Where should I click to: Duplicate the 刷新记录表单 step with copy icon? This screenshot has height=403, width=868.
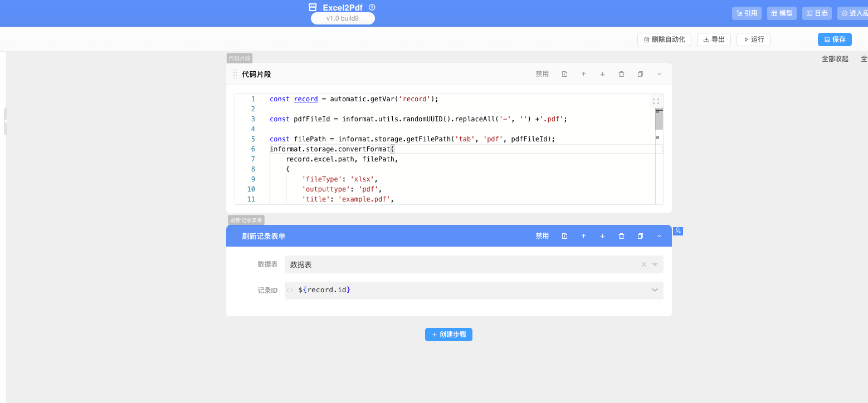[640, 236]
